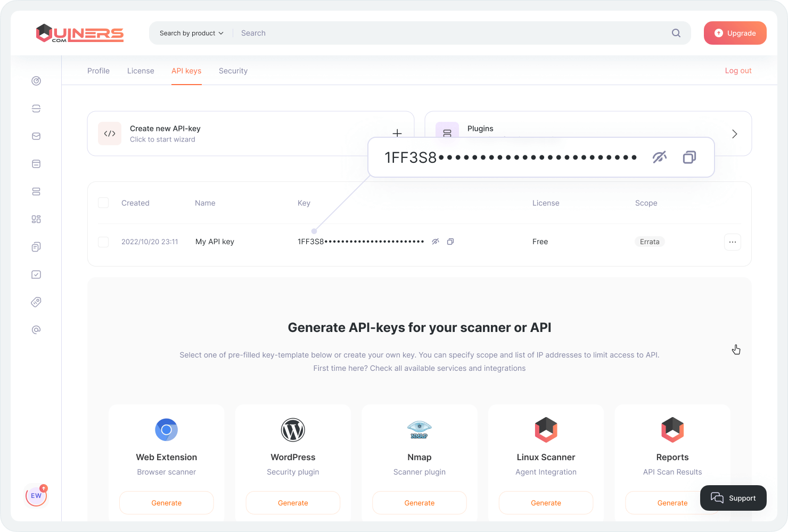Open the Support chat
788x532 pixels.
coord(733,498)
